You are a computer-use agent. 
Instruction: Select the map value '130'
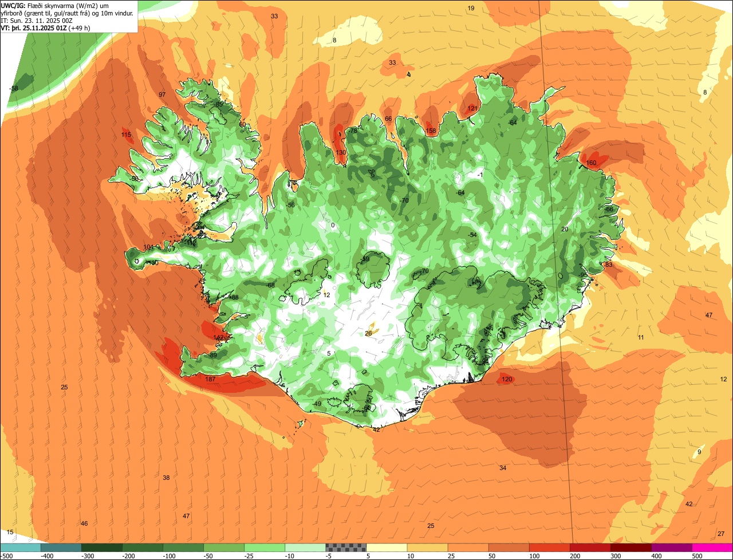tap(341, 152)
